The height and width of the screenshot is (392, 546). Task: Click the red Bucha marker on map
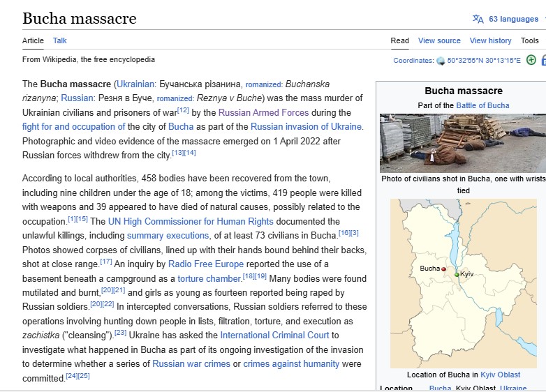click(x=443, y=269)
